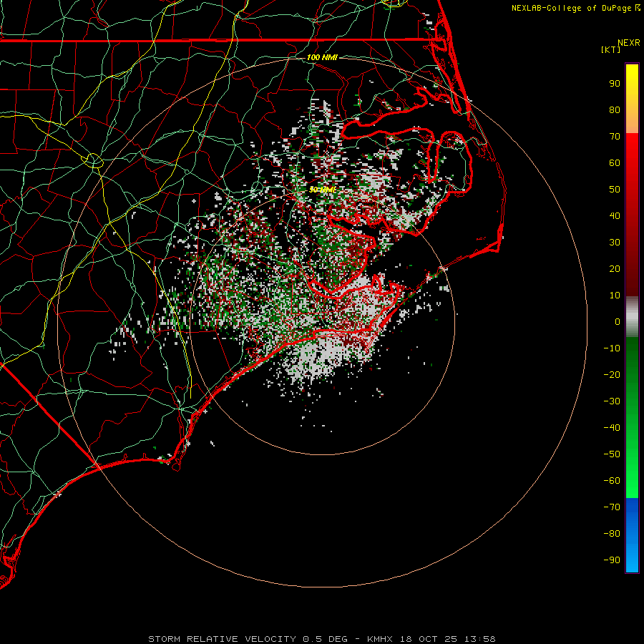This screenshot has width=644, height=644.
Task: Click the 70 value on velocity scale
Action: point(615,137)
